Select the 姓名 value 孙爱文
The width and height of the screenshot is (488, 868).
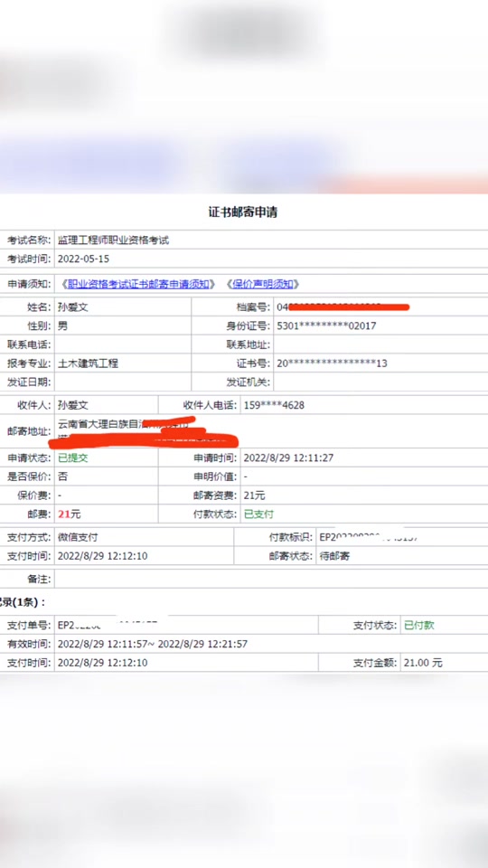(73, 307)
